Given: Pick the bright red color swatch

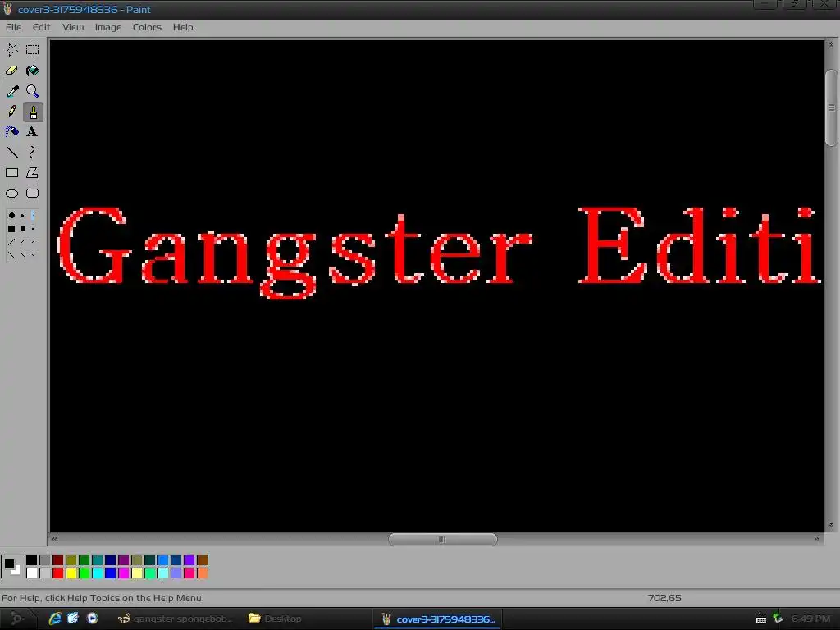Looking at the screenshot, I should pos(58,573).
